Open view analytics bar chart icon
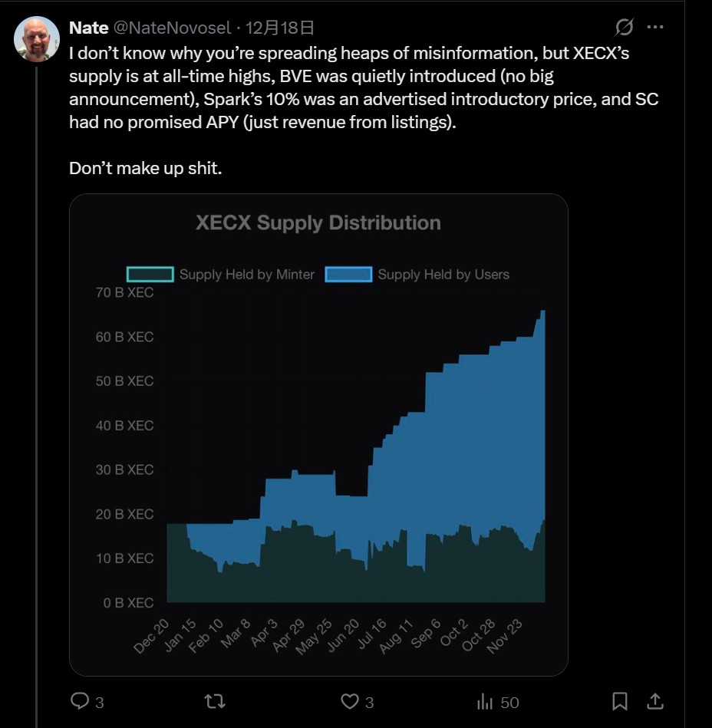Screen dimensions: 712x728 [x=485, y=701]
